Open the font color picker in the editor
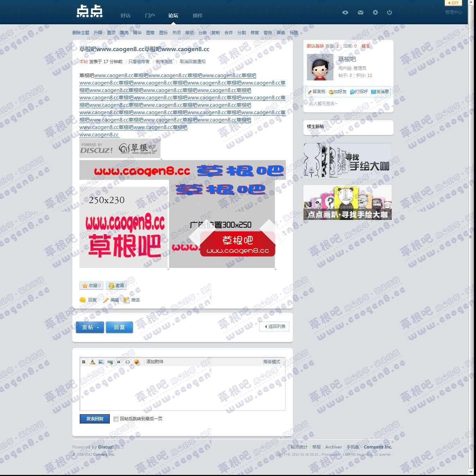The width and height of the screenshot is (476, 476). click(x=92, y=362)
